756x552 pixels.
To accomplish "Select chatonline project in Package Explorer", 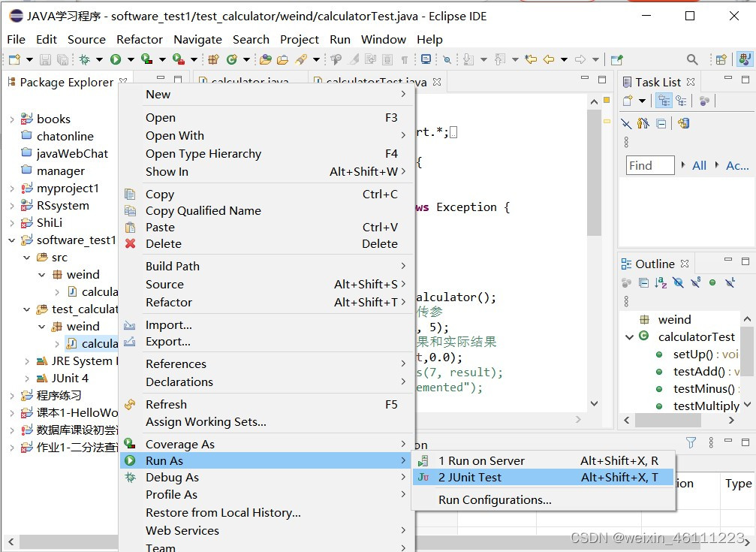I will (x=65, y=137).
